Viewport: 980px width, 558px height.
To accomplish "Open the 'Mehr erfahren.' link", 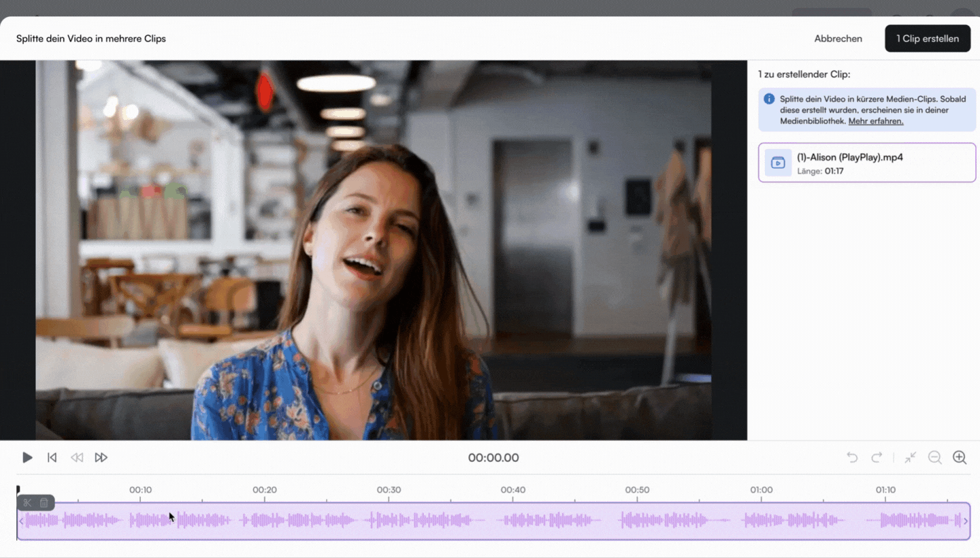I will (x=876, y=121).
